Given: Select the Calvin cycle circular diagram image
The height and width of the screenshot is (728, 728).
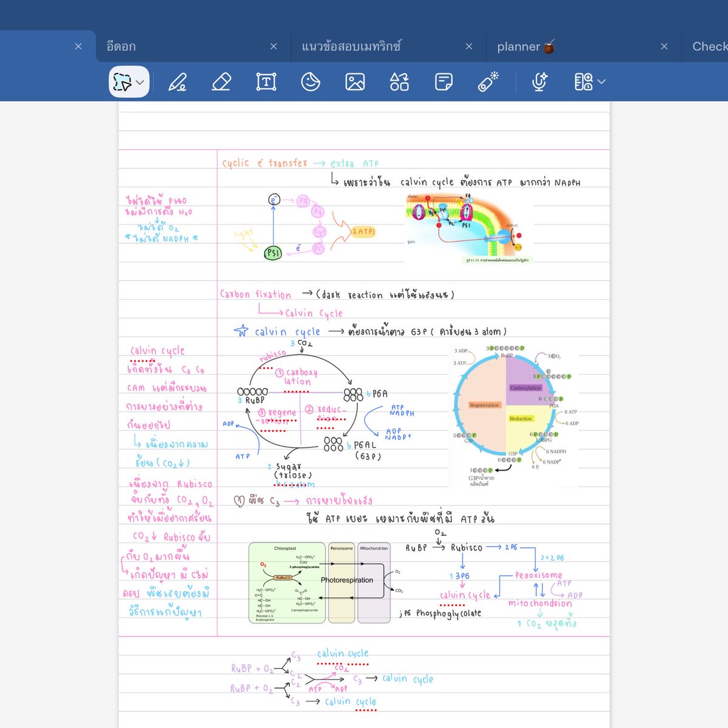Looking at the screenshot, I should [x=514, y=417].
